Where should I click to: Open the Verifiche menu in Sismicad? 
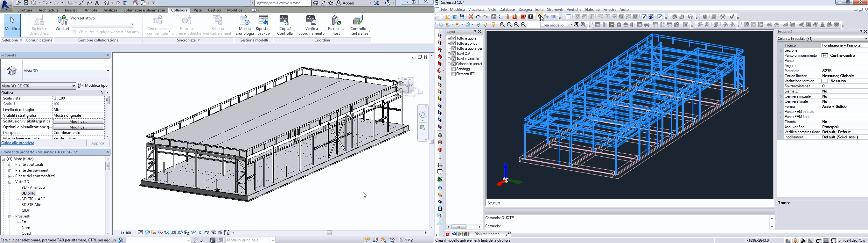point(574,10)
